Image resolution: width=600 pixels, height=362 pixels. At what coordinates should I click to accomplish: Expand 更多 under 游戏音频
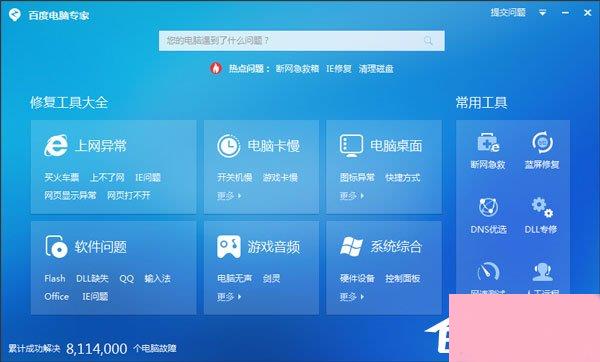pos(229,297)
